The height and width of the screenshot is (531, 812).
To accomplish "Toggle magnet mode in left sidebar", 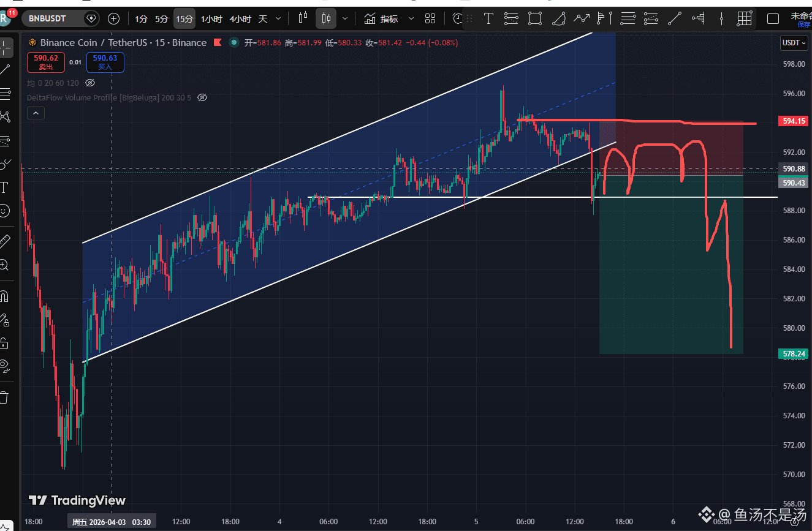I will (x=5, y=296).
